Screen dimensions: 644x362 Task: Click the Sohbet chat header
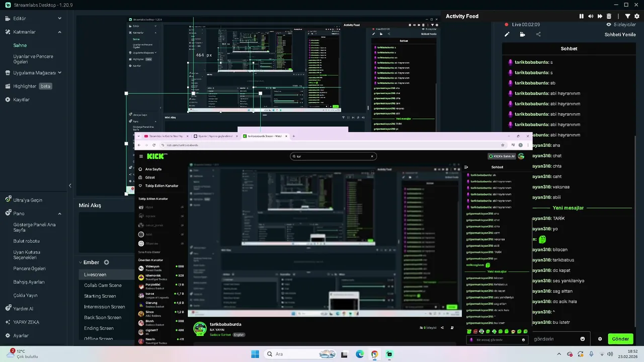(569, 49)
